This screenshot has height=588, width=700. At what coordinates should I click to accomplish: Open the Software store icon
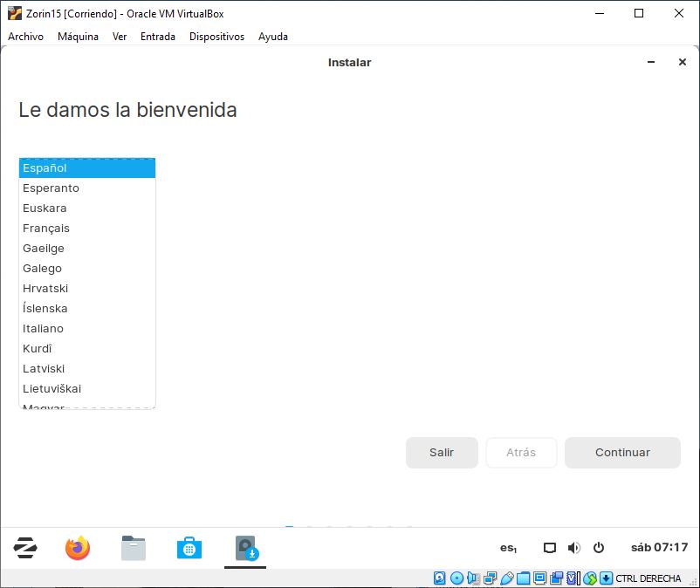click(189, 548)
